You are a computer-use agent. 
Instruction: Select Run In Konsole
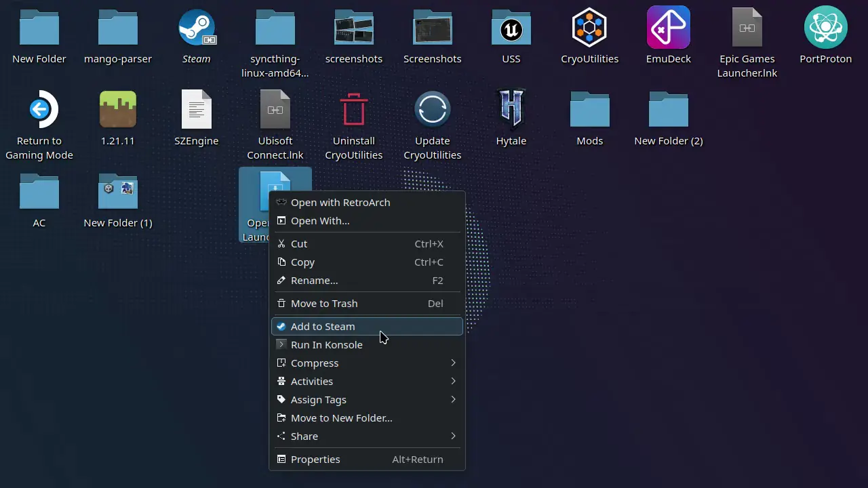point(326,344)
